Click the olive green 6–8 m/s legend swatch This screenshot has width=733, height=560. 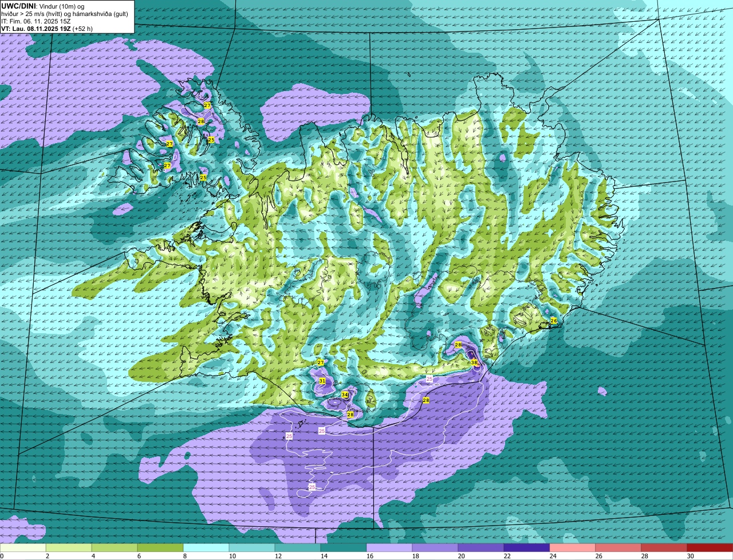160,548
